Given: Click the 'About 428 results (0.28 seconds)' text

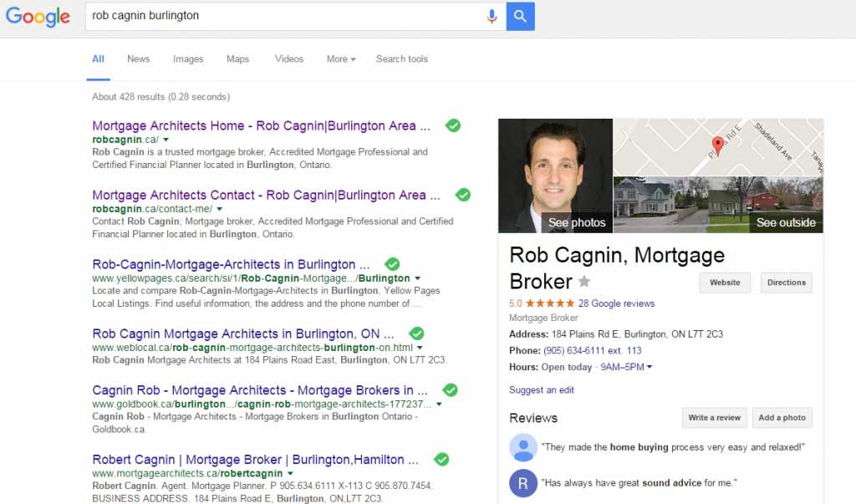Looking at the screenshot, I should [x=161, y=97].
